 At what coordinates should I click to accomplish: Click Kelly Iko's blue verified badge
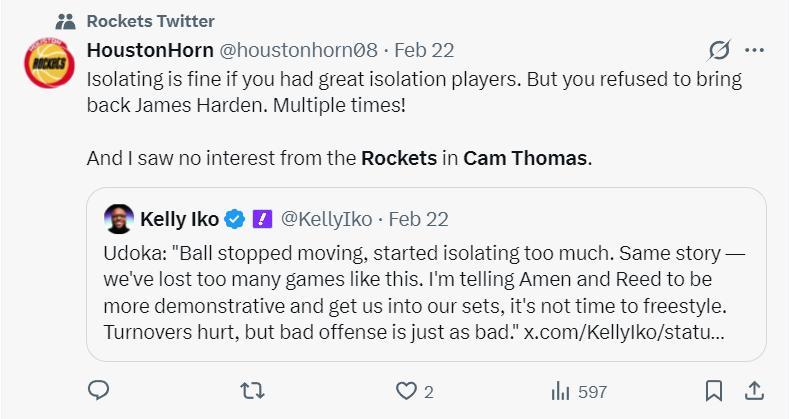(235, 218)
